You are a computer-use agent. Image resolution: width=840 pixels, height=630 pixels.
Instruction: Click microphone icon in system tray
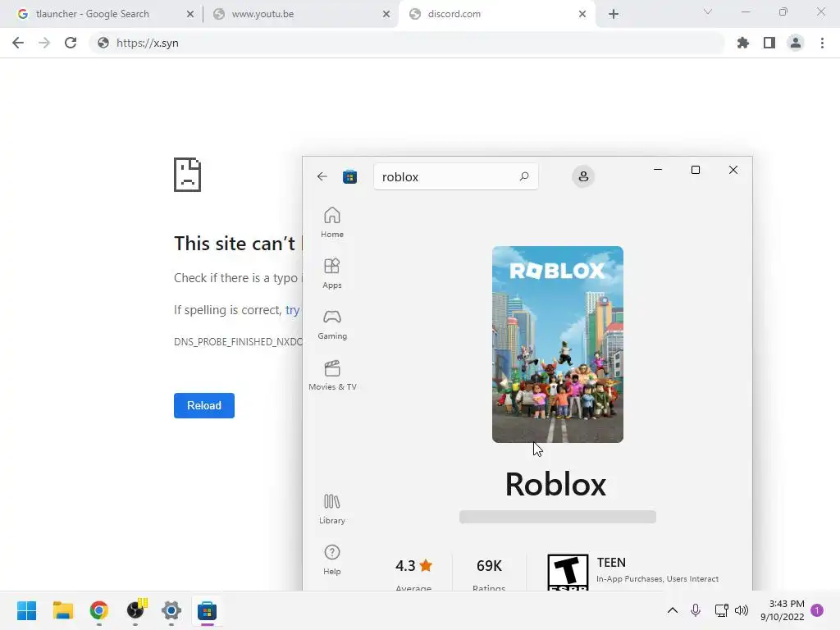(x=696, y=610)
